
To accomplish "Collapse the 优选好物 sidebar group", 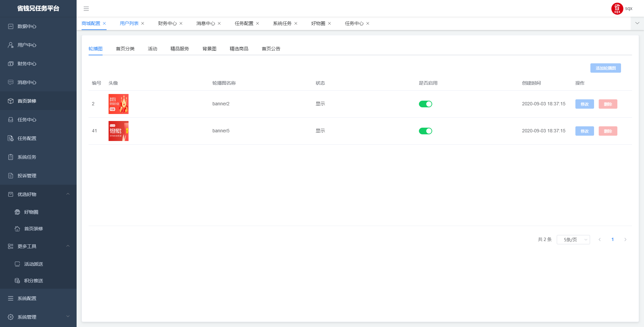I will coord(68,194).
